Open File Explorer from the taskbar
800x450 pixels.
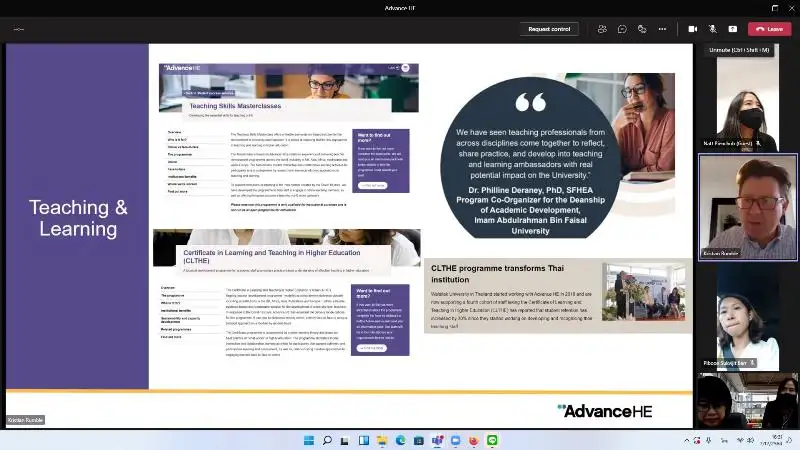(x=382, y=440)
